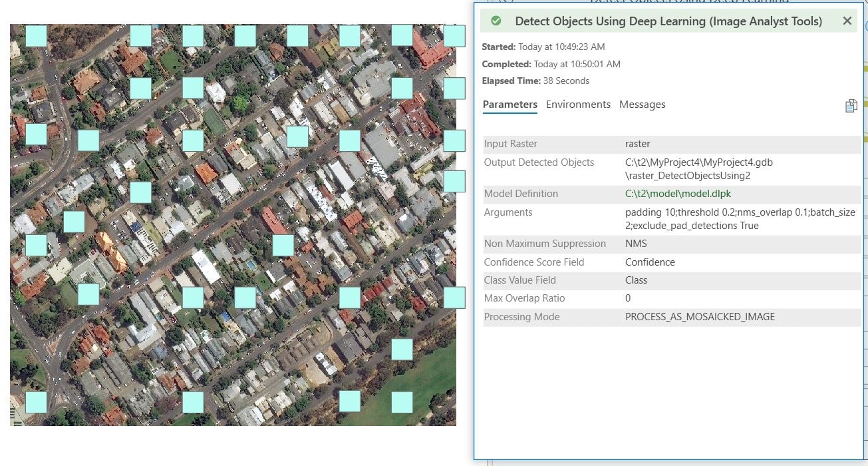Viewport: 868px width, 466px height.
Task: Click the Arguments label
Action: (508, 212)
